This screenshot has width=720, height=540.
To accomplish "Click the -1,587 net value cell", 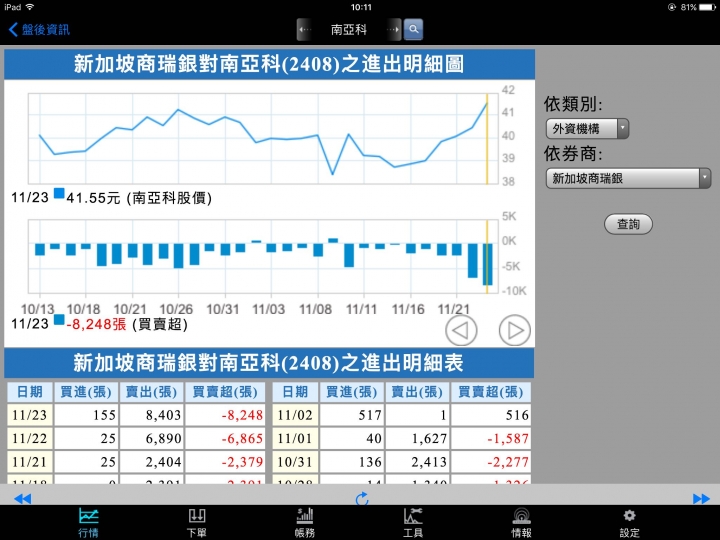I will coord(491,439).
